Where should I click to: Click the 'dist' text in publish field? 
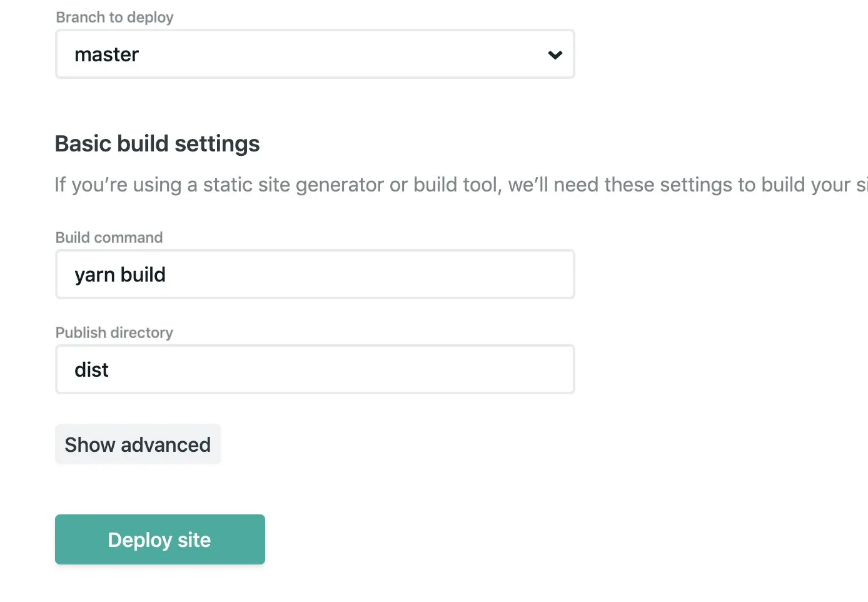point(91,370)
